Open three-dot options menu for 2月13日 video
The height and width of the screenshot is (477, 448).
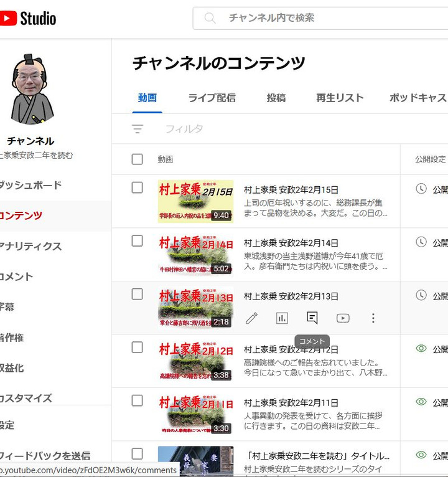[x=373, y=318]
